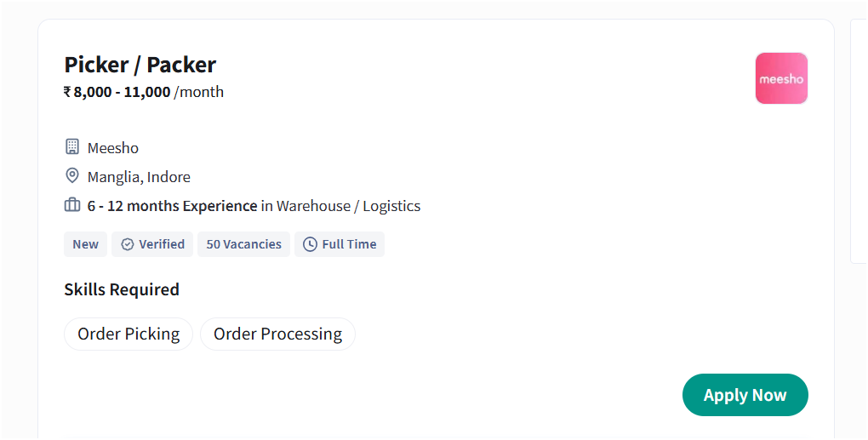This screenshot has height=440, width=868.
Task: Click the Verified label text
Action: pyautogui.click(x=162, y=244)
